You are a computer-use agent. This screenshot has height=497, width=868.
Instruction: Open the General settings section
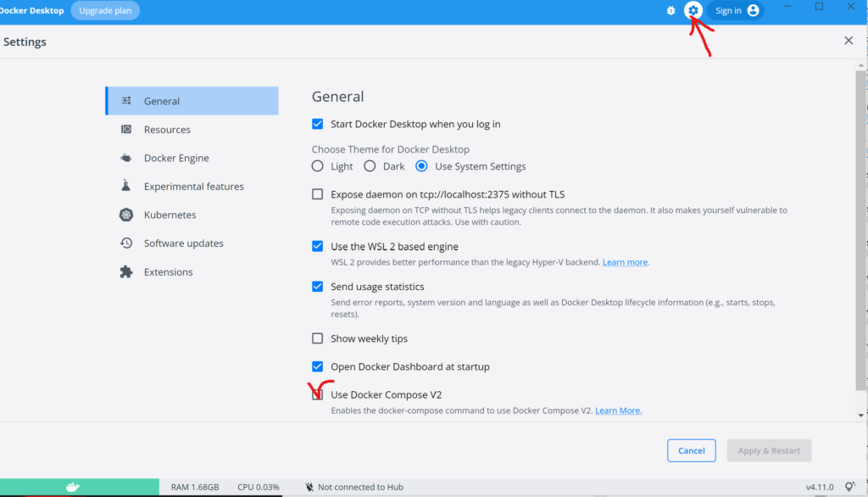click(192, 101)
